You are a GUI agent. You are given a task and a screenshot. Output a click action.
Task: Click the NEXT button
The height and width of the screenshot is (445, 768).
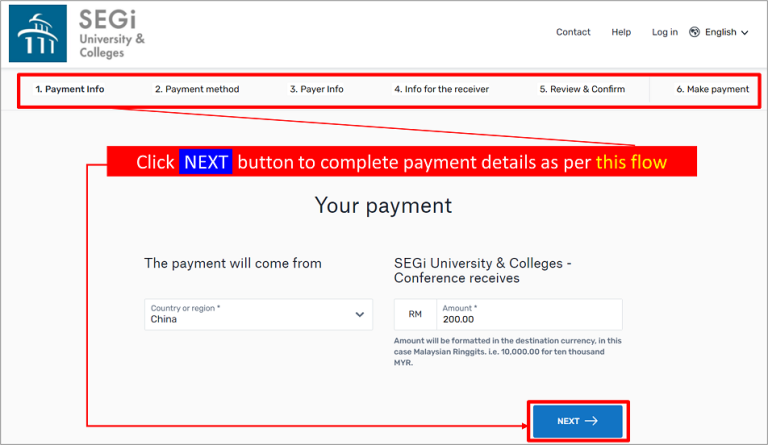click(577, 421)
